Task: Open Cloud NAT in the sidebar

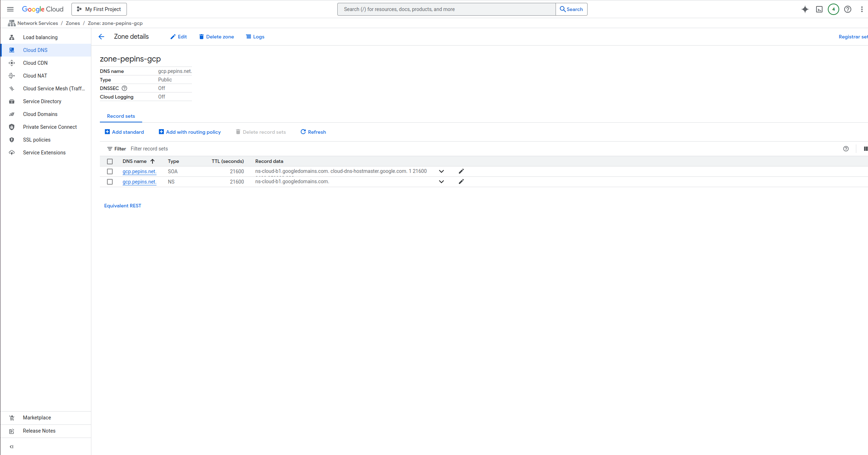Action: (x=35, y=75)
